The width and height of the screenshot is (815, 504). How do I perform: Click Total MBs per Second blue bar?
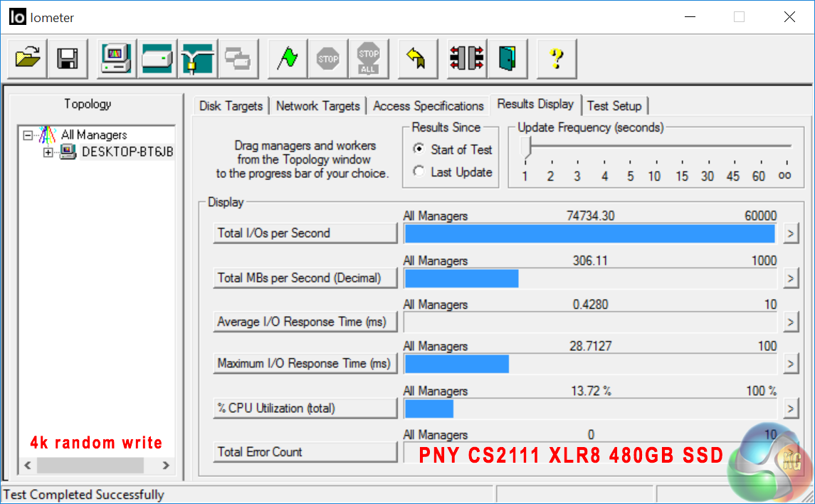point(461,279)
